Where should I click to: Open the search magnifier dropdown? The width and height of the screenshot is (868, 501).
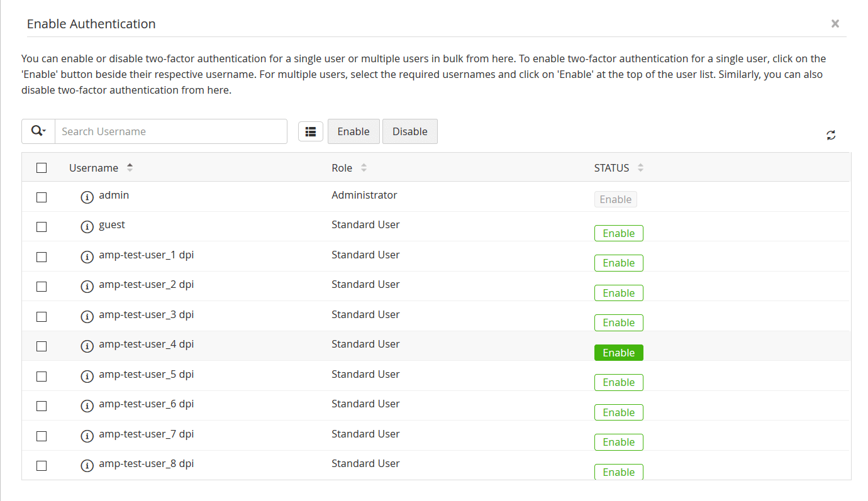38,131
